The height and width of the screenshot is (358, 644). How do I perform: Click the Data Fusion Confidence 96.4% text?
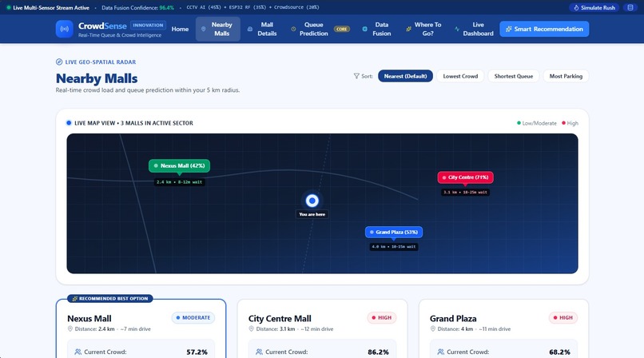pos(137,7)
